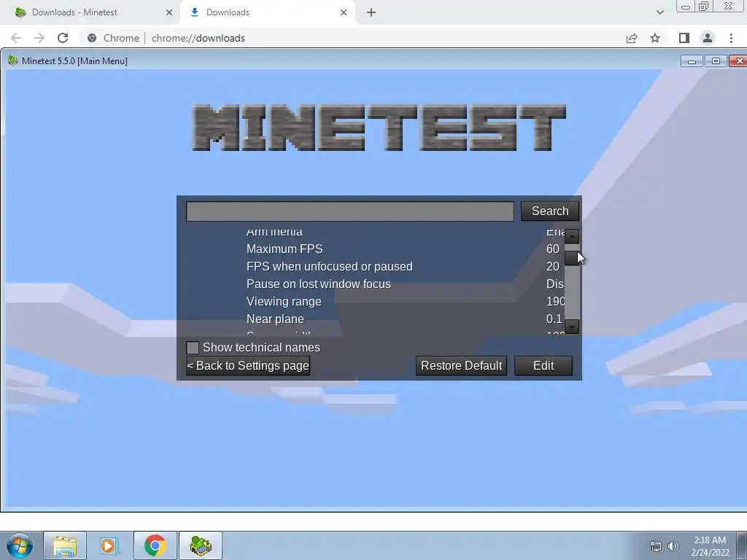
Task: Click the unfocused FPS value 20
Action: point(553,267)
